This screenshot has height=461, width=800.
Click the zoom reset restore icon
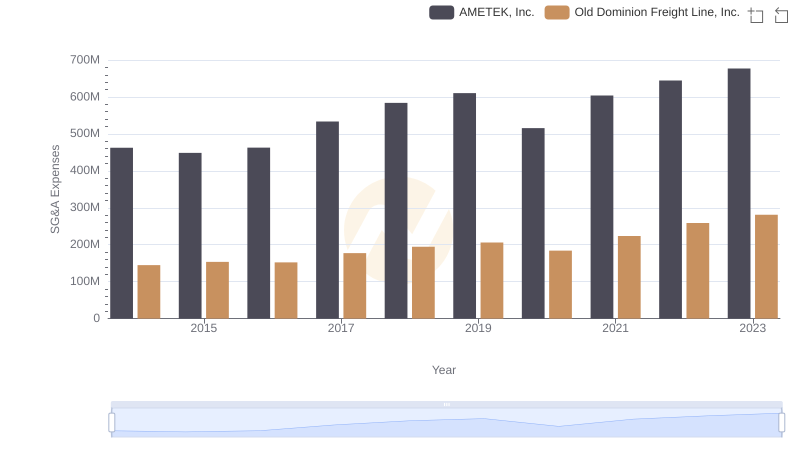click(x=781, y=15)
